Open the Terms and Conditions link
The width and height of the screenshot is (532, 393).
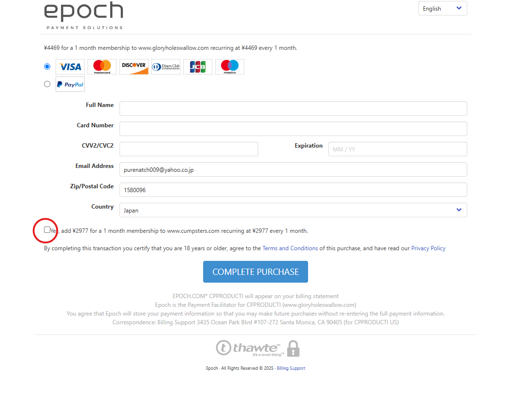pos(290,248)
